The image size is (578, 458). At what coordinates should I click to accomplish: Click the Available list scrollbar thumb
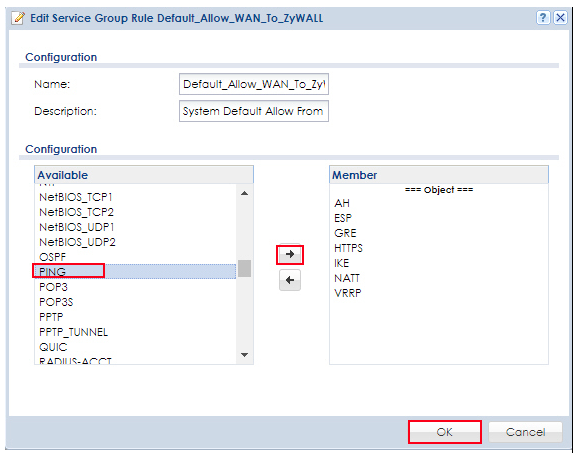(x=244, y=268)
